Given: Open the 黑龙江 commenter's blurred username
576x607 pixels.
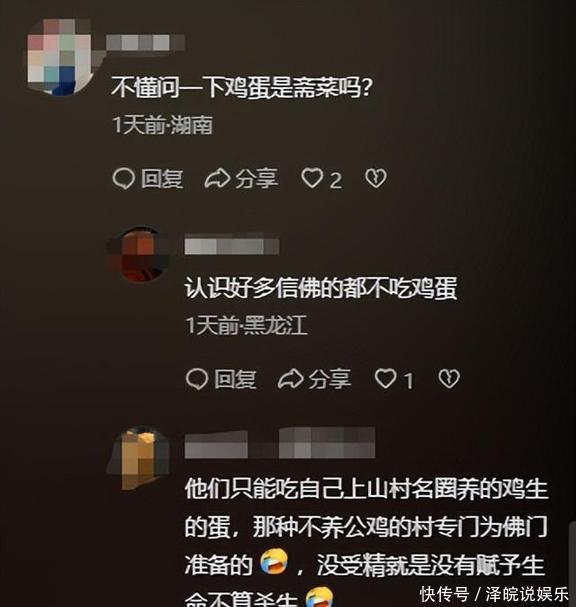Looking at the screenshot, I should 232,246.
